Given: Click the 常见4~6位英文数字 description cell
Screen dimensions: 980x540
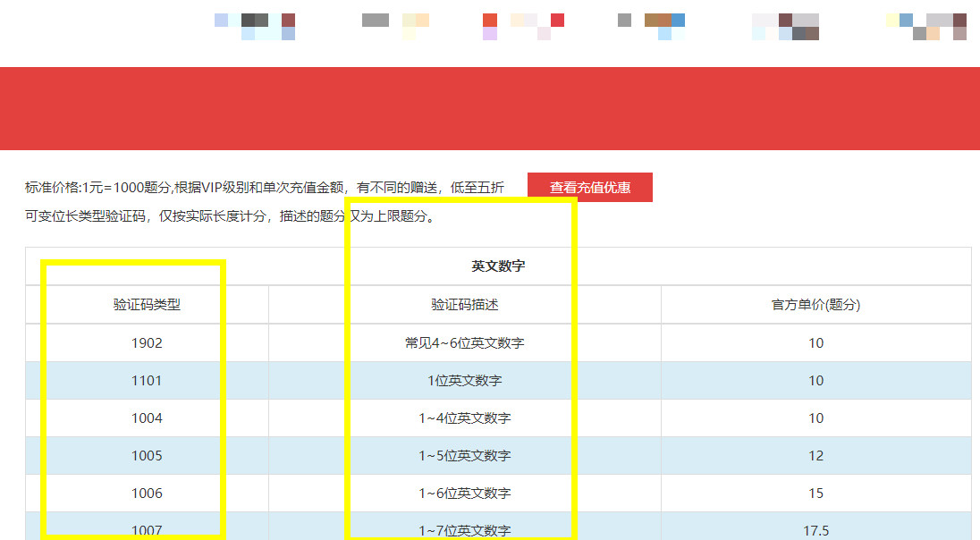Looking at the screenshot, I should click(464, 342).
